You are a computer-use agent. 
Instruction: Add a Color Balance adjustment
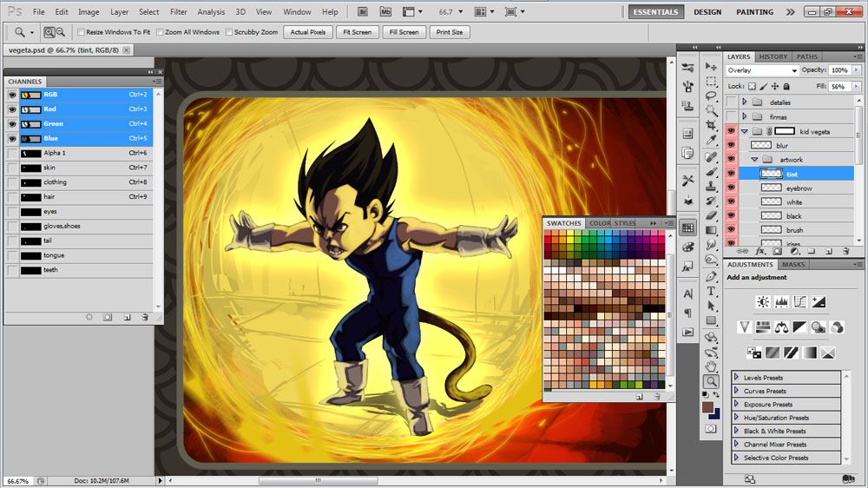click(781, 327)
